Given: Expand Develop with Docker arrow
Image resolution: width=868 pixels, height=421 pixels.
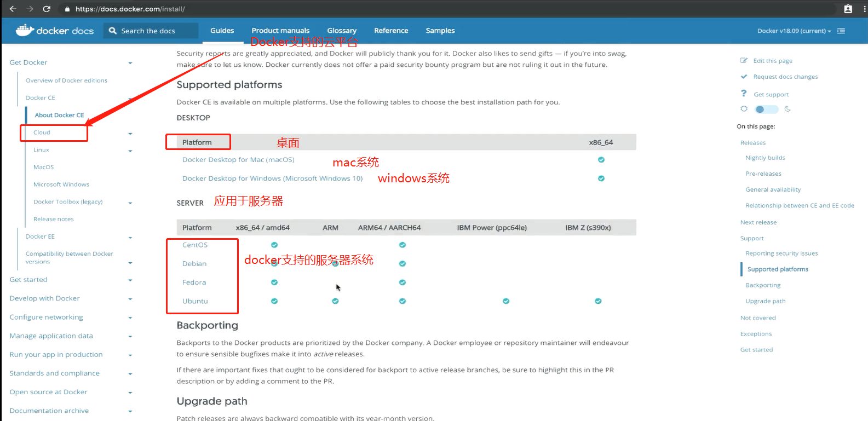Looking at the screenshot, I should [x=130, y=299].
